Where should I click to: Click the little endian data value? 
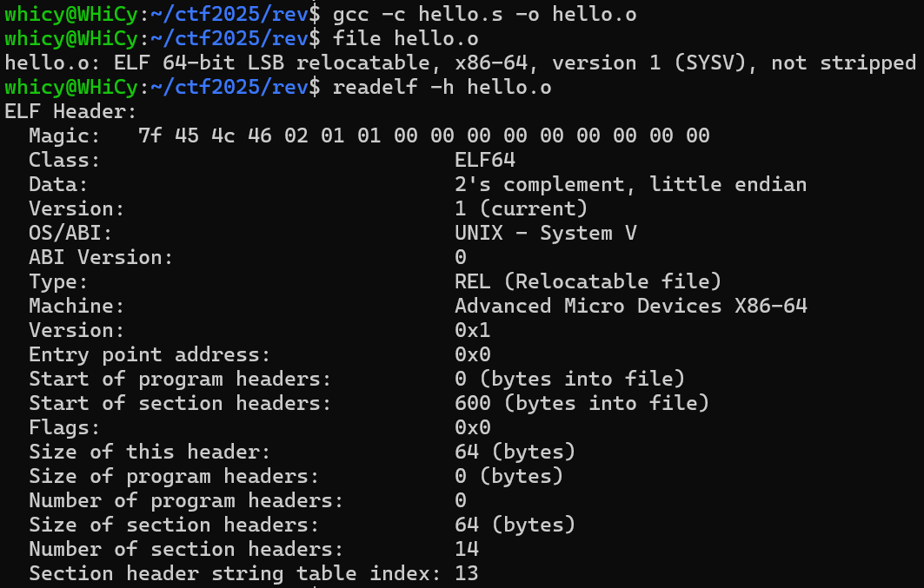coord(630,185)
